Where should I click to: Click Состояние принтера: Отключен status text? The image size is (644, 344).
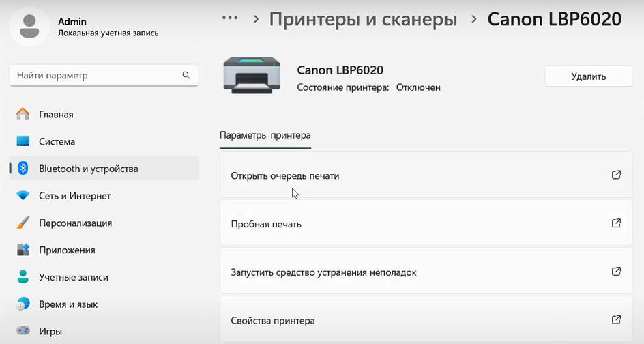click(x=369, y=87)
